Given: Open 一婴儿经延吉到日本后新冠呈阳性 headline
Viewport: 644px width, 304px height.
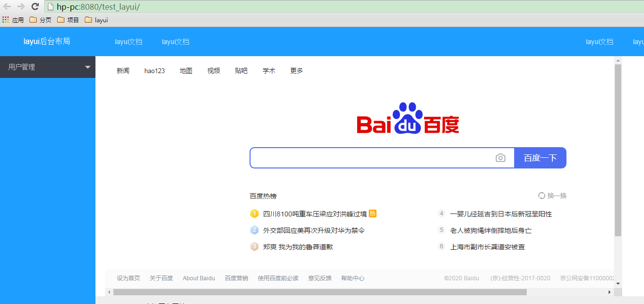Looking at the screenshot, I should coord(501,214).
